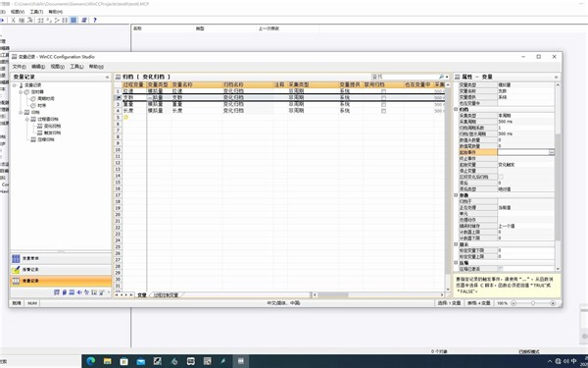The width and height of the screenshot is (588, 368).
Task: Click the search magnifier icon
Action: (x=441, y=77)
